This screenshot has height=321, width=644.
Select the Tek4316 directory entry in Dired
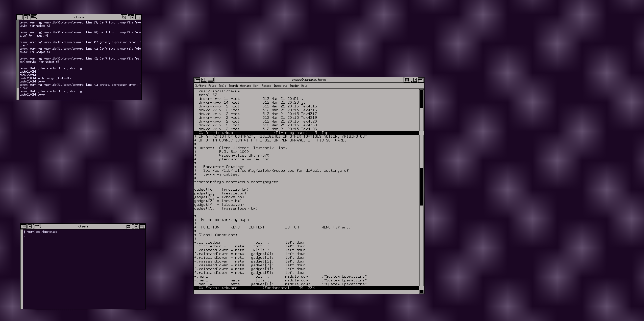(309, 110)
